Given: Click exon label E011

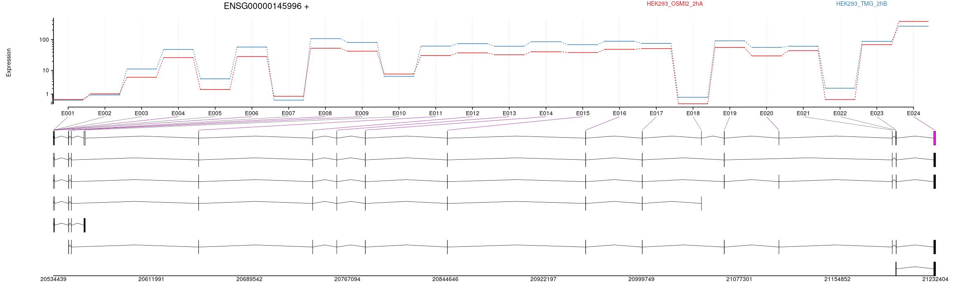Looking at the screenshot, I should pos(436,113).
